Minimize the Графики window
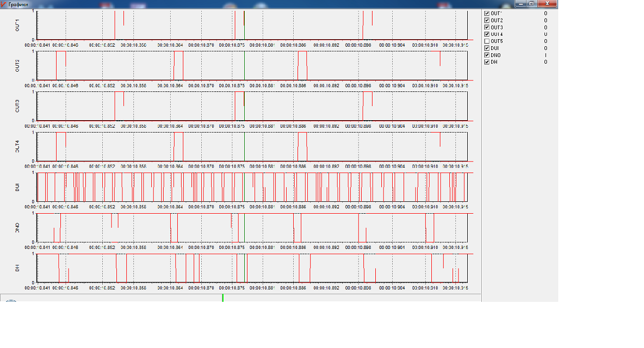644x348 pixels. pos(521,4)
